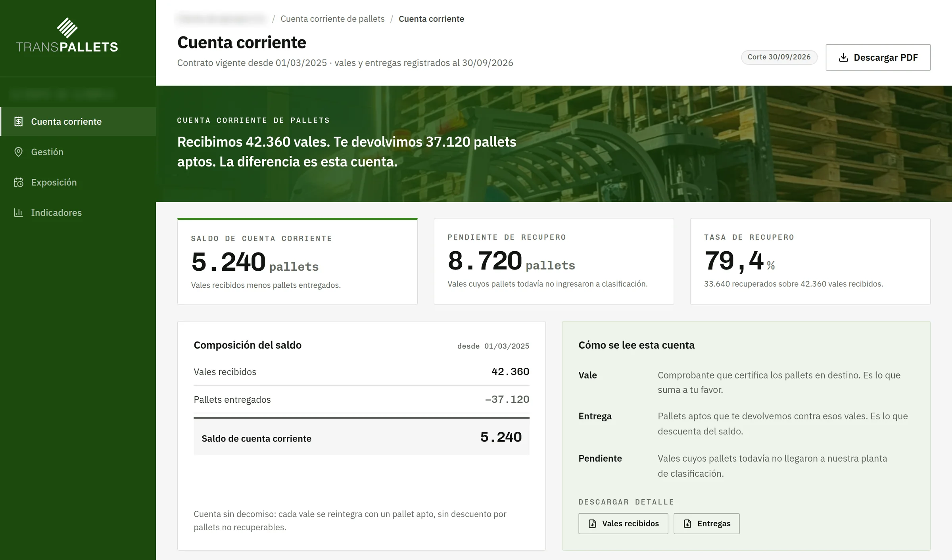
Task: Click the Contrato vigente desde subtitle
Action: click(345, 63)
